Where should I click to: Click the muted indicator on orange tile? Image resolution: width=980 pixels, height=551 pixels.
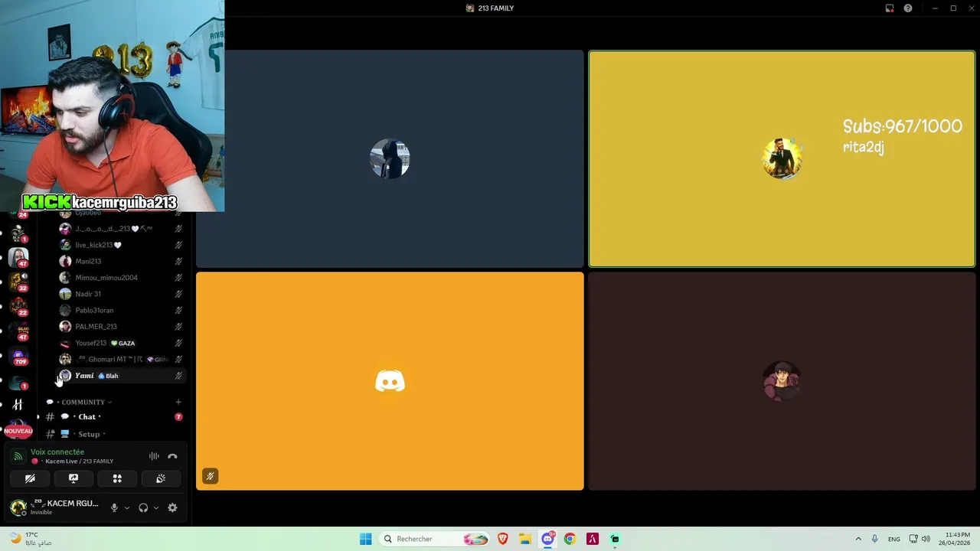(x=210, y=476)
